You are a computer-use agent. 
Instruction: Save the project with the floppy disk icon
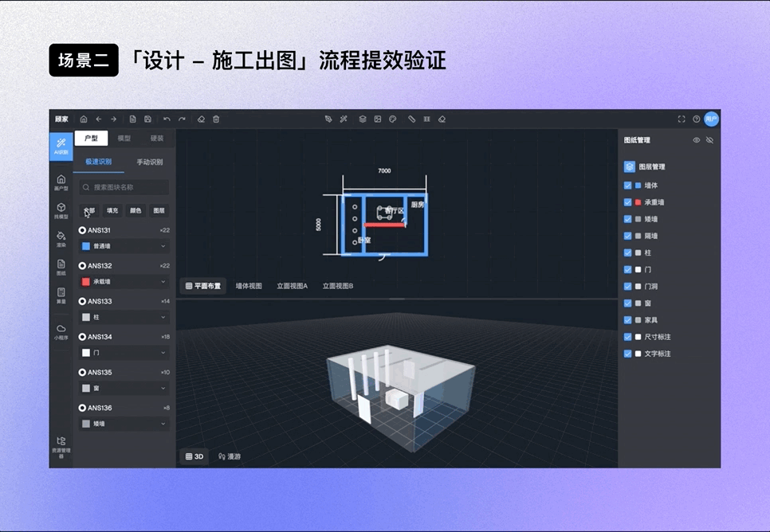tap(147, 119)
